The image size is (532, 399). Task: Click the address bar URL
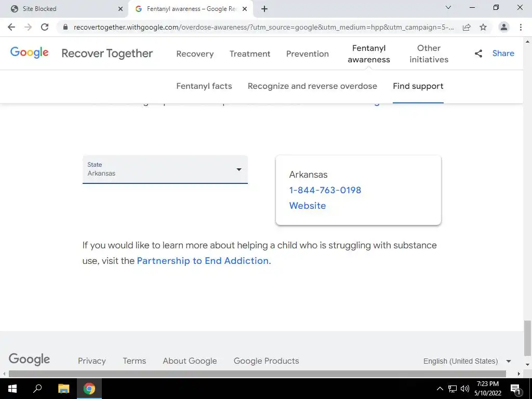coord(263,27)
